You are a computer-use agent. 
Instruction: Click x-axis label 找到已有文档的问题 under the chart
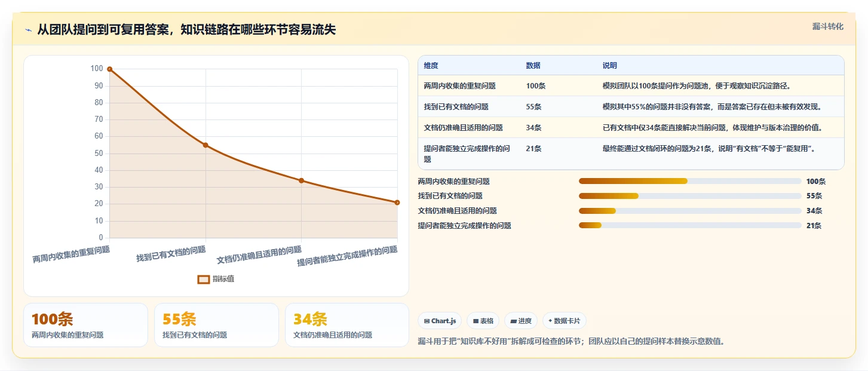point(171,254)
